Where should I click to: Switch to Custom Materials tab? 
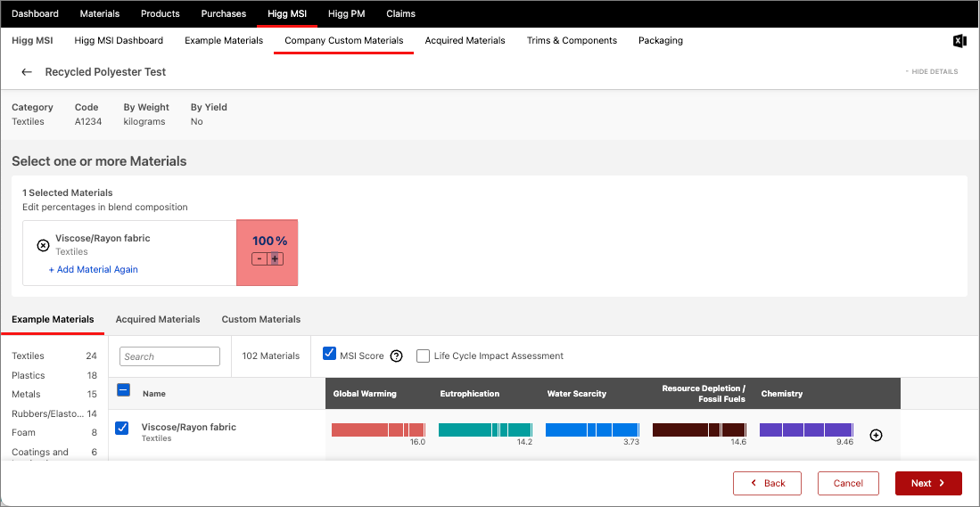click(x=261, y=319)
